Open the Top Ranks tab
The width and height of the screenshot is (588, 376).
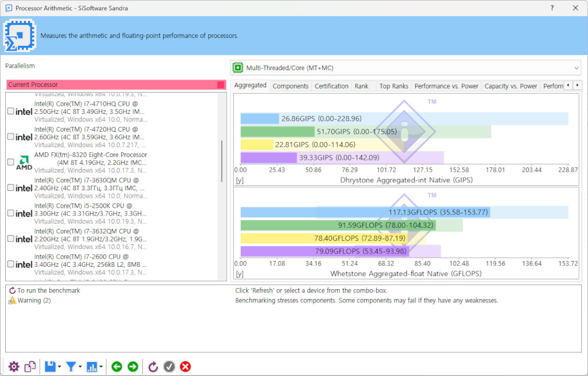coord(394,86)
